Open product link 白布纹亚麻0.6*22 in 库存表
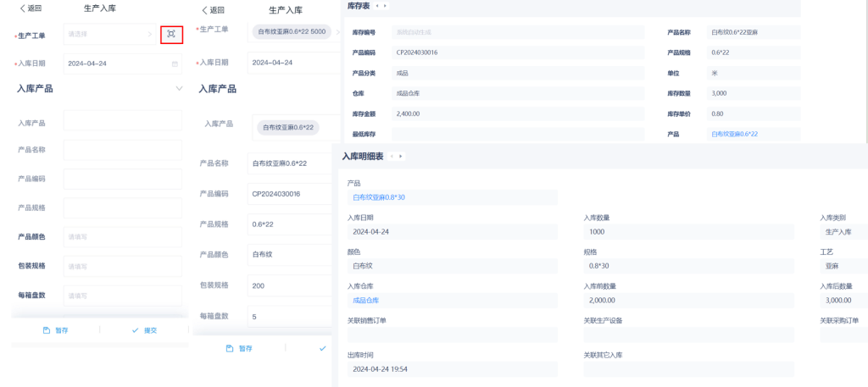 734,134
